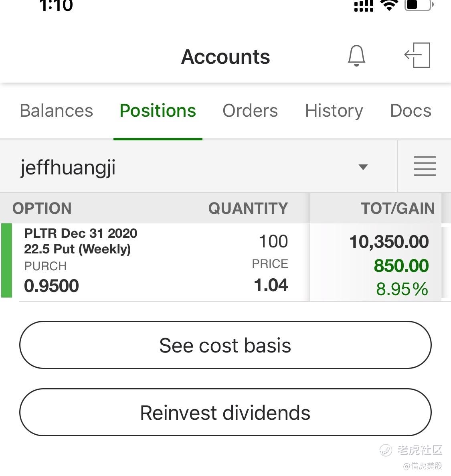Tap the cellular signal dots icon

364,6
